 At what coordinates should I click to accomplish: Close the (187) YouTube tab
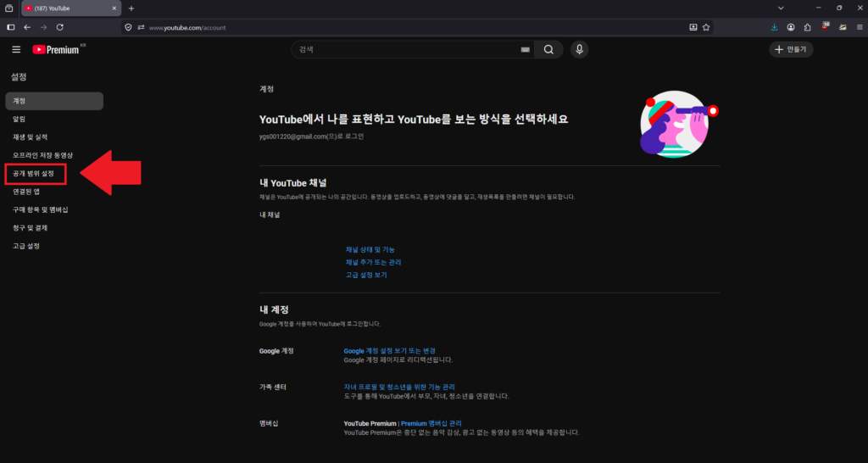point(114,8)
